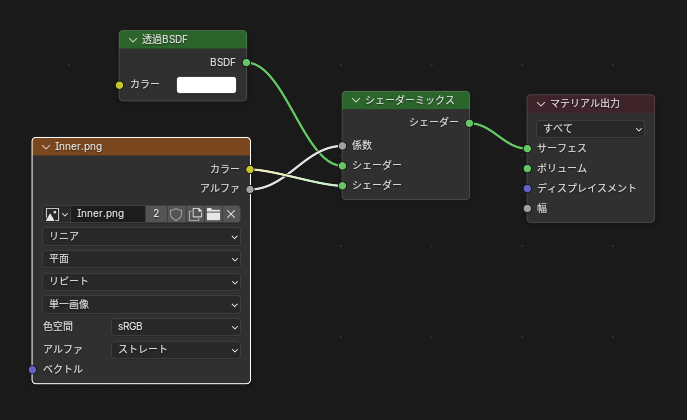The width and height of the screenshot is (687, 420).
Task: Click the 色空間 label
Action: [58, 327]
